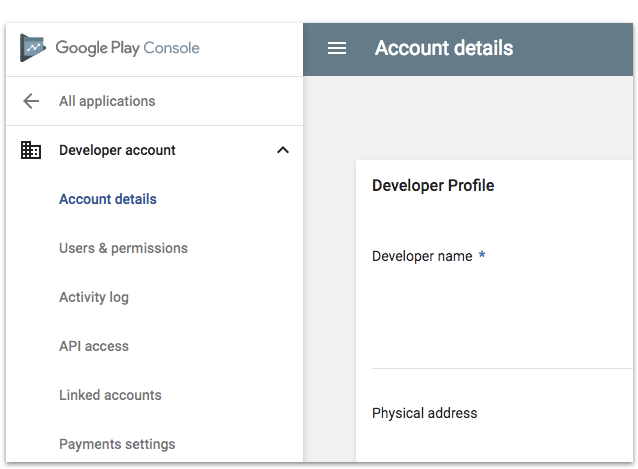Open API access settings
Image resolution: width=638 pixels, height=469 pixels.
[x=94, y=346]
